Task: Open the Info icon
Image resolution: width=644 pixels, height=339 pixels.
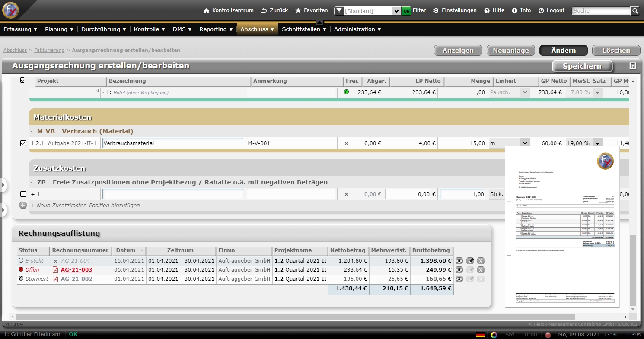Action: [521, 10]
